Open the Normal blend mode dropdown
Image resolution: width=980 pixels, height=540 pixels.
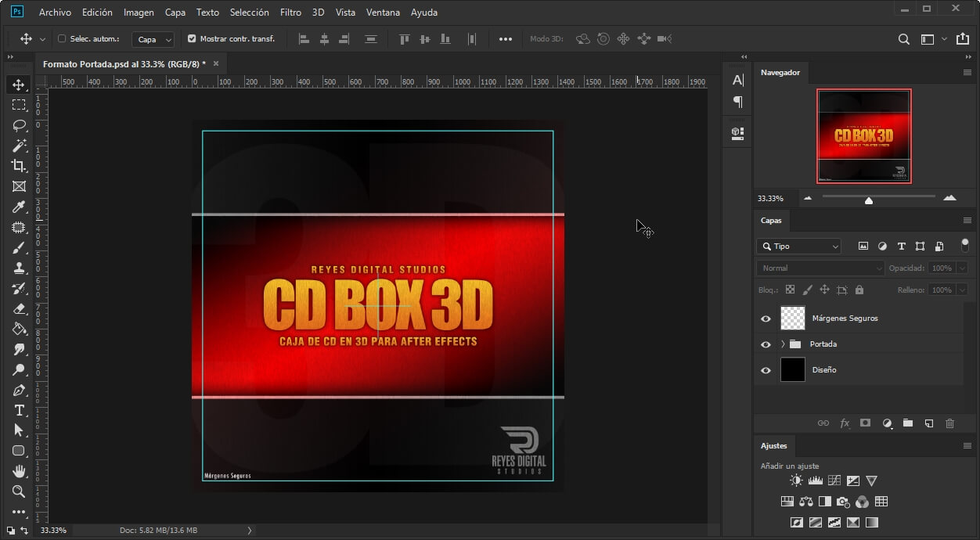pyautogui.click(x=820, y=268)
